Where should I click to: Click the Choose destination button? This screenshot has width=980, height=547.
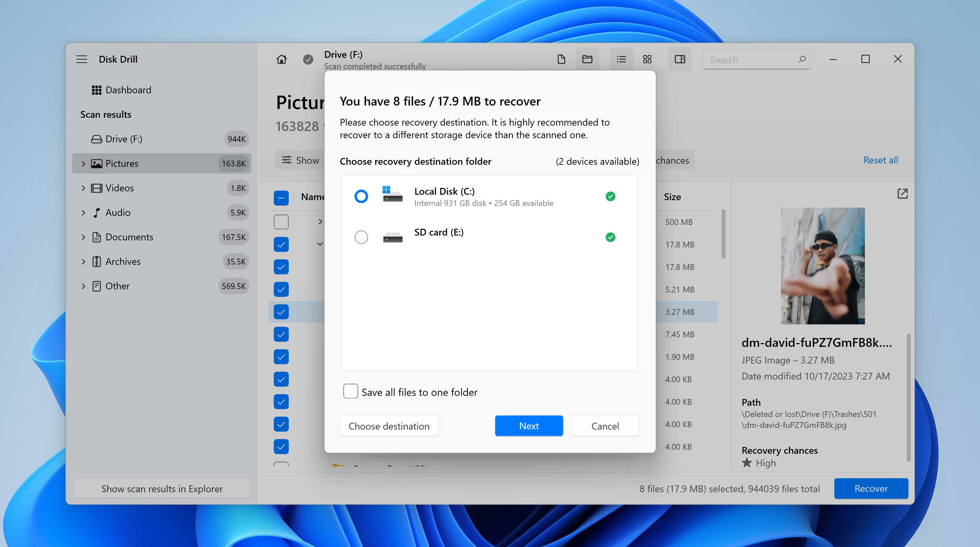pos(389,426)
